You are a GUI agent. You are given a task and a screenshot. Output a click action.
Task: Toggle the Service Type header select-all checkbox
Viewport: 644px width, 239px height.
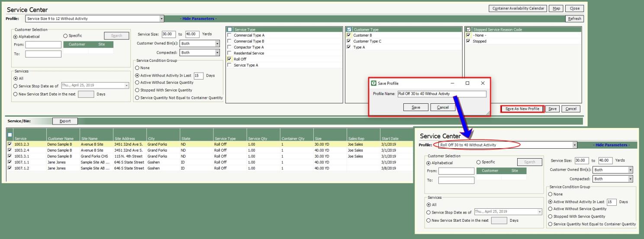click(x=230, y=29)
